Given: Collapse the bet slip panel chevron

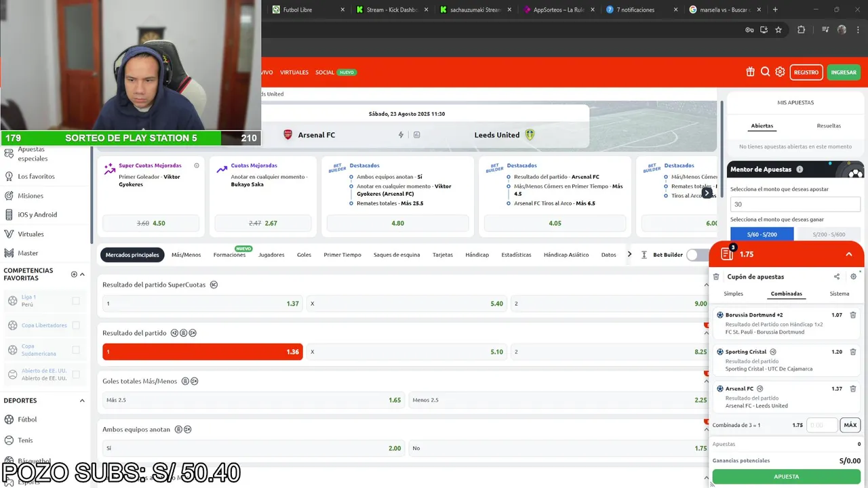Looking at the screenshot, I should coord(848,254).
